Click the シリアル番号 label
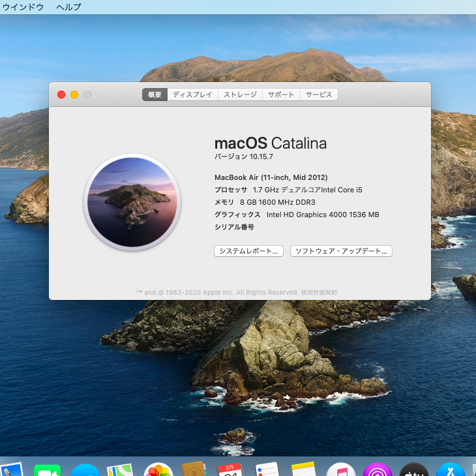Screen dimensions: 476x476 (x=234, y=227)
